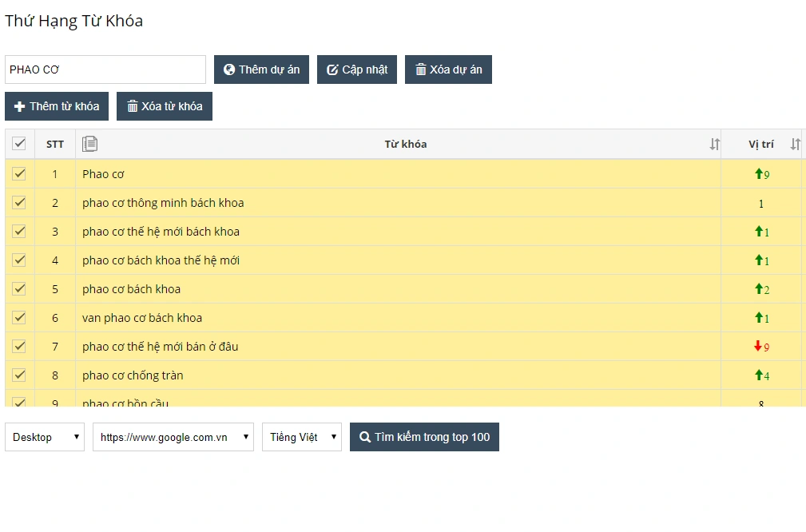This screenshot has width=806, height=532.
Task: Sort by Vị trí column arrows
Action: pos(795,145)
